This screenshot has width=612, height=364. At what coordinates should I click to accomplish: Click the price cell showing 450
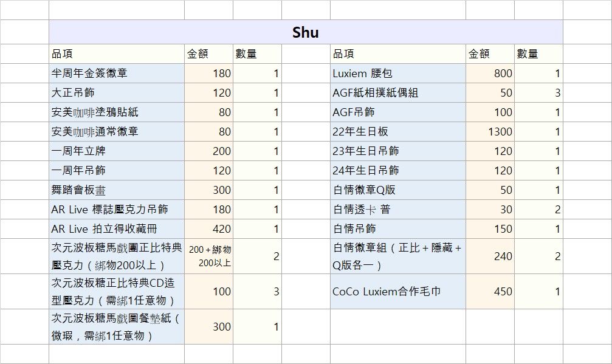(x=490, y=291)
